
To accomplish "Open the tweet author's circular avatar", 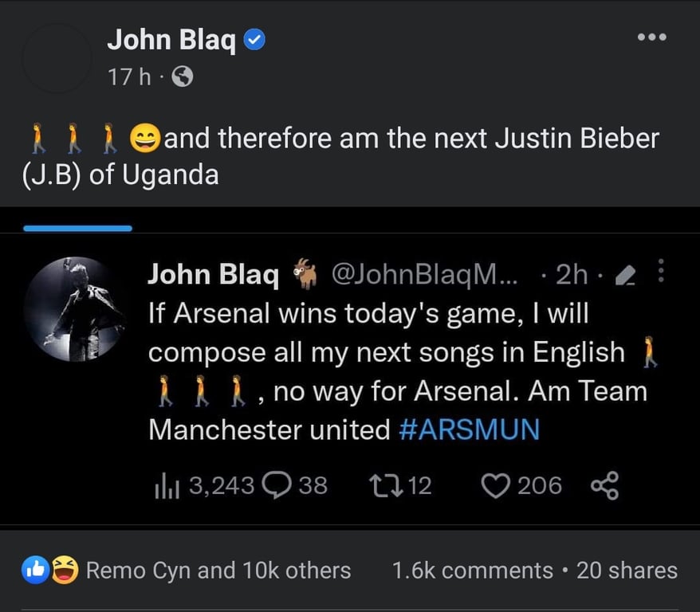I will pos(75,309).
